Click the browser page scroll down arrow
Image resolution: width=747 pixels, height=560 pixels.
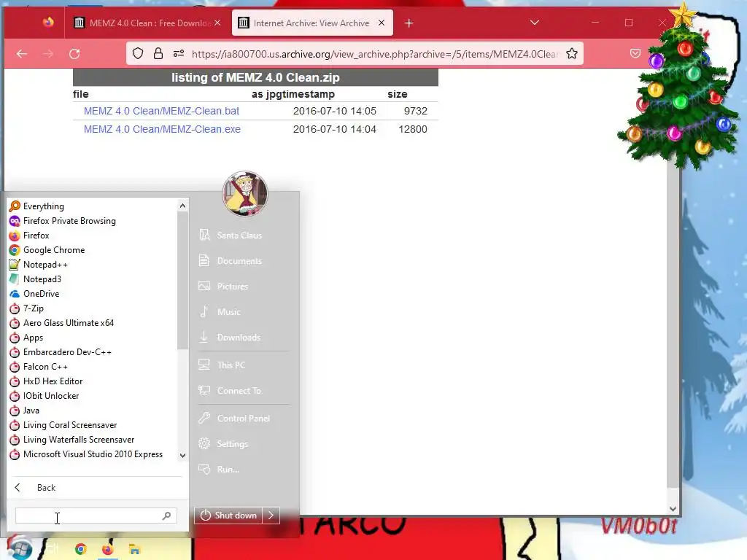click(x=673, y=508)
